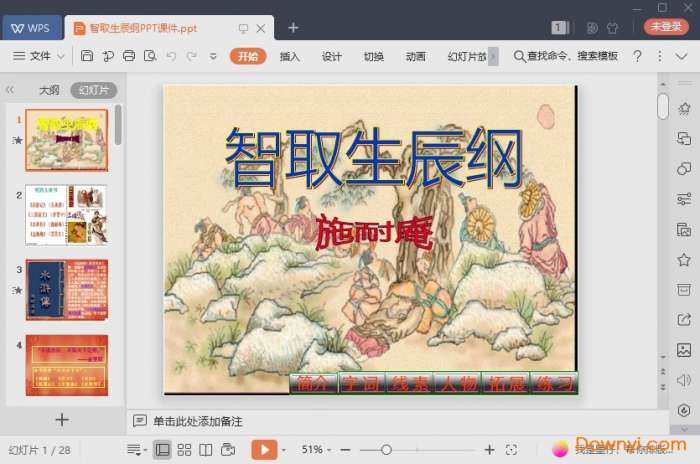Switch to 大纲 outline view
The image size is (700, 464).
point(49,90)
